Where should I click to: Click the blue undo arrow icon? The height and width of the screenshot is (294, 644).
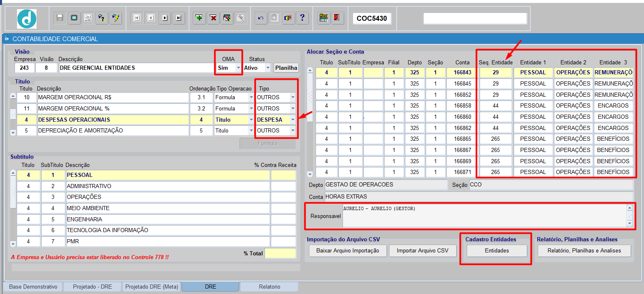pyautogui.click(x=261, y=18)
